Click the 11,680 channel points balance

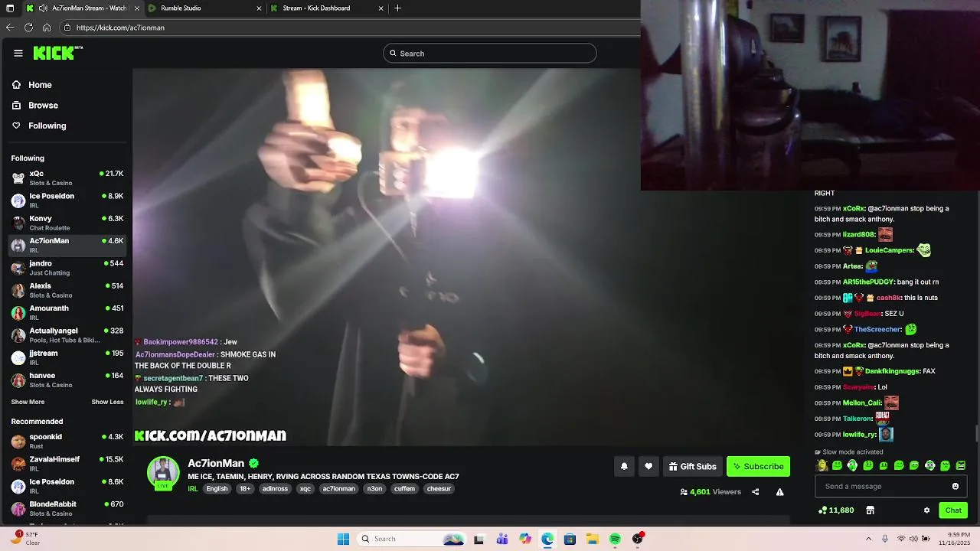coord(836,510)
